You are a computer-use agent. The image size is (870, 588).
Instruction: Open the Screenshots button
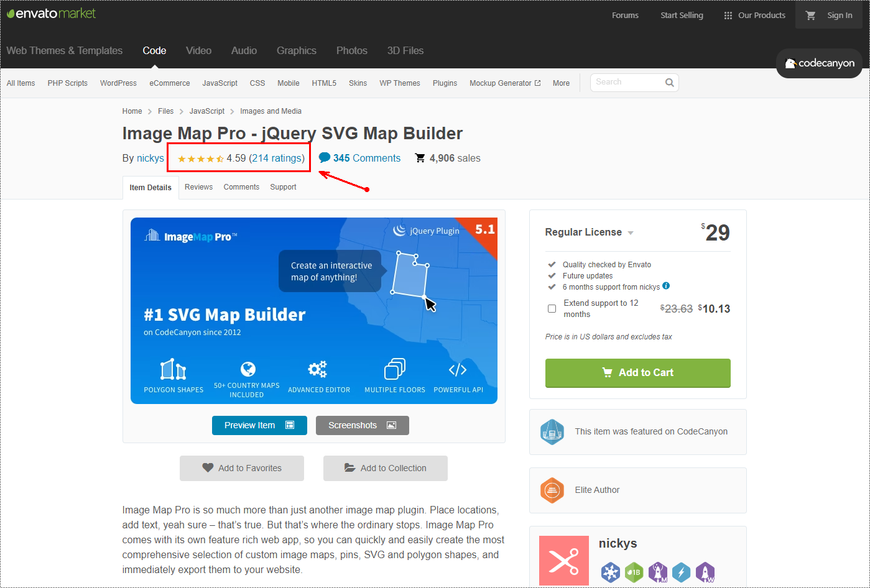pyautogui.click(x=363, y=425)
